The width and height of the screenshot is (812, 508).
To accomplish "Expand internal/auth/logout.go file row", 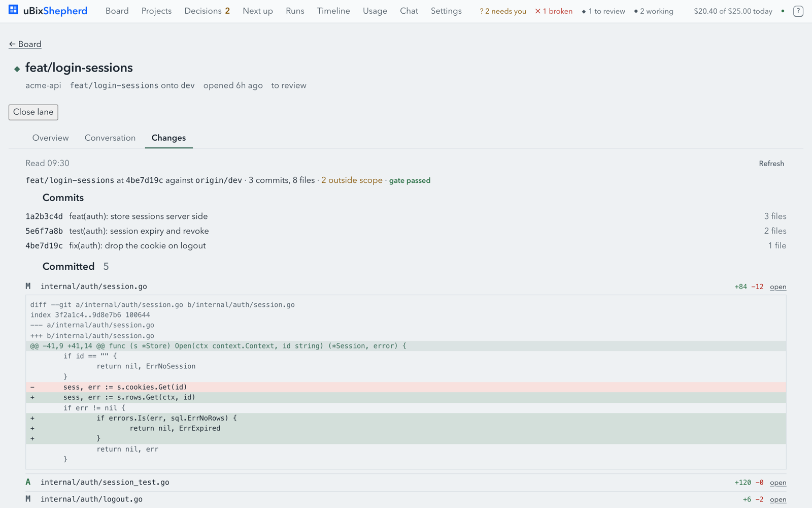I will coord(91,499).
